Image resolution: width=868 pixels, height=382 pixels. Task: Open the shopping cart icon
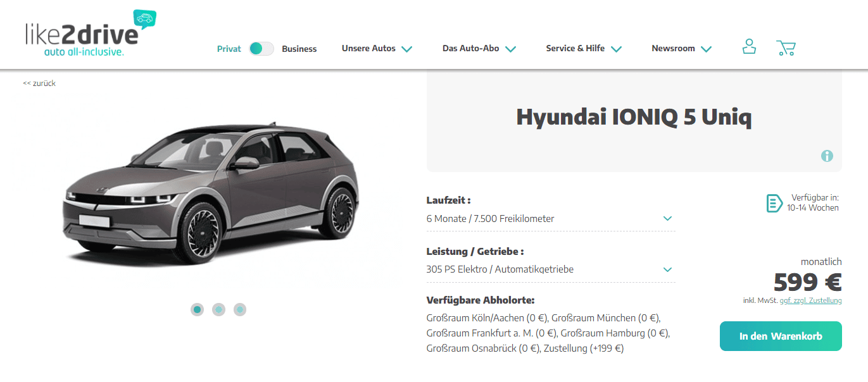click(786, 48)
